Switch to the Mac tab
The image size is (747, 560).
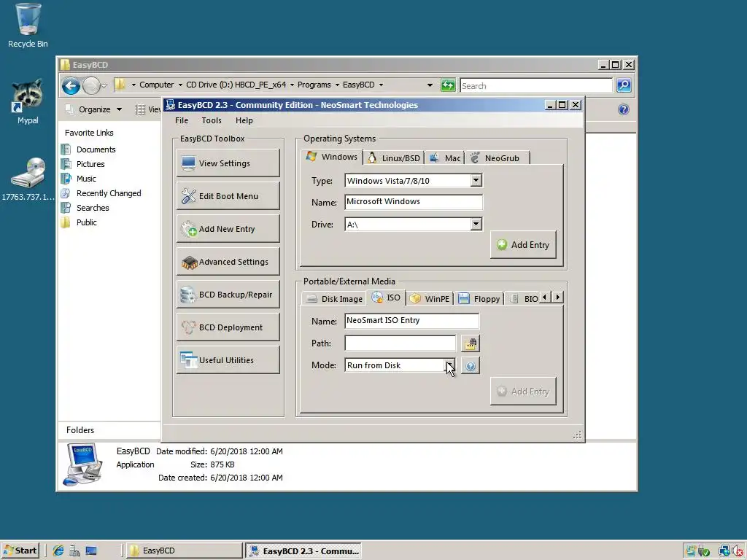point(444,158)
